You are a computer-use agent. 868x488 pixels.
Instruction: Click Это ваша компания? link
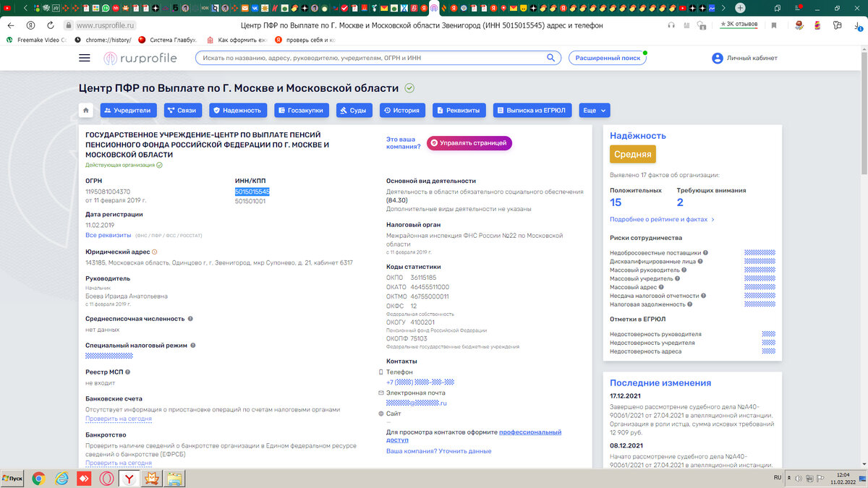(403, 142)
